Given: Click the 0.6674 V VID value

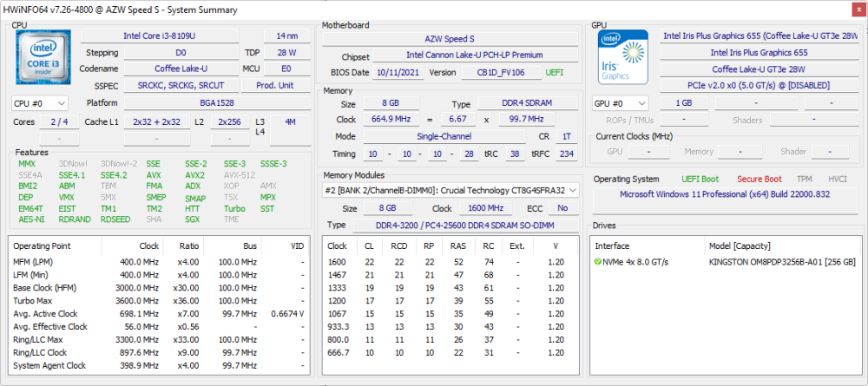Looking at the screenshot, I should (x=286, y=313).
